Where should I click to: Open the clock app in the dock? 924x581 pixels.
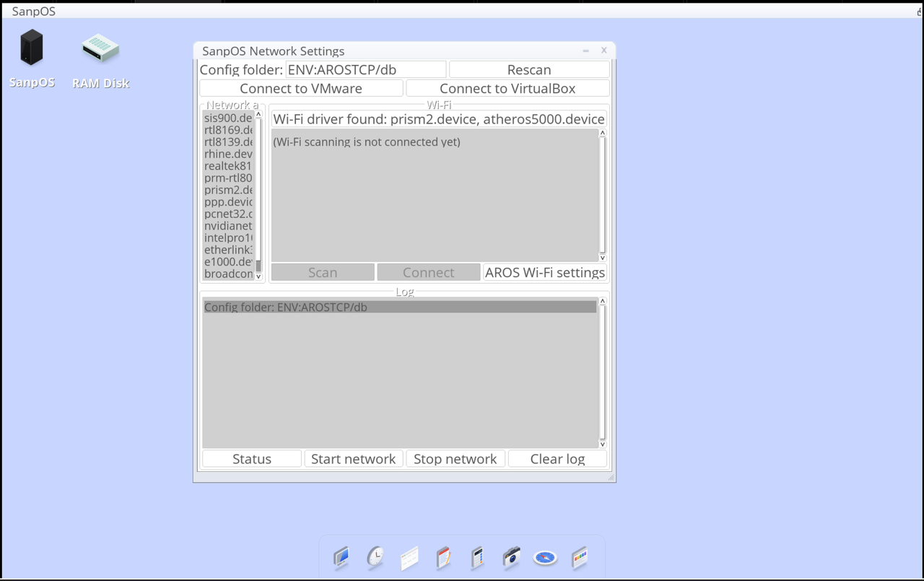click(375, 557)
